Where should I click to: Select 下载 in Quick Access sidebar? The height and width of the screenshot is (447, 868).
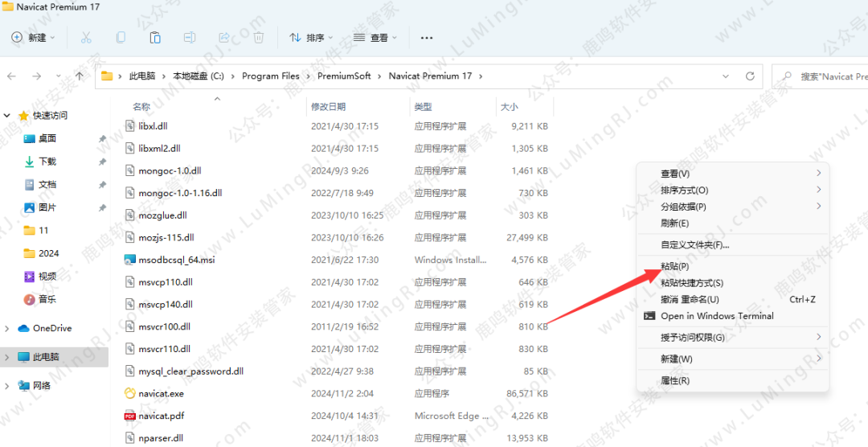47,162
